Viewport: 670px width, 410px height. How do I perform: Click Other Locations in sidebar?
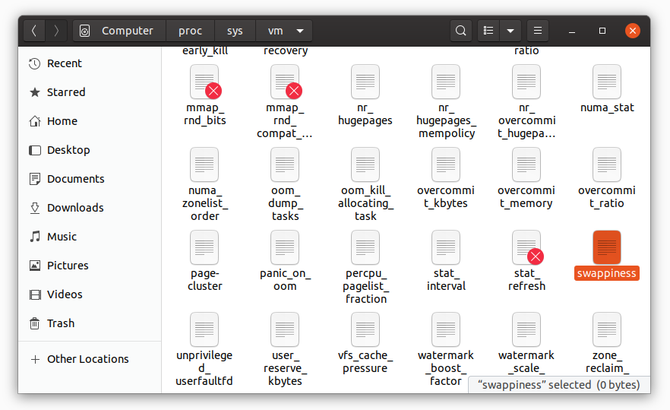(90, 359)
